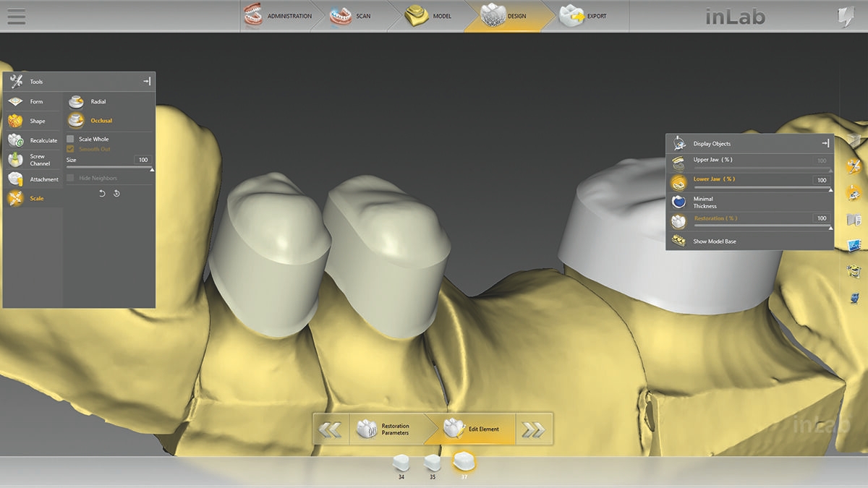Click the Tools panel wrench header icon
This screenshot has width=868, height=488.
tap(17, 82)
